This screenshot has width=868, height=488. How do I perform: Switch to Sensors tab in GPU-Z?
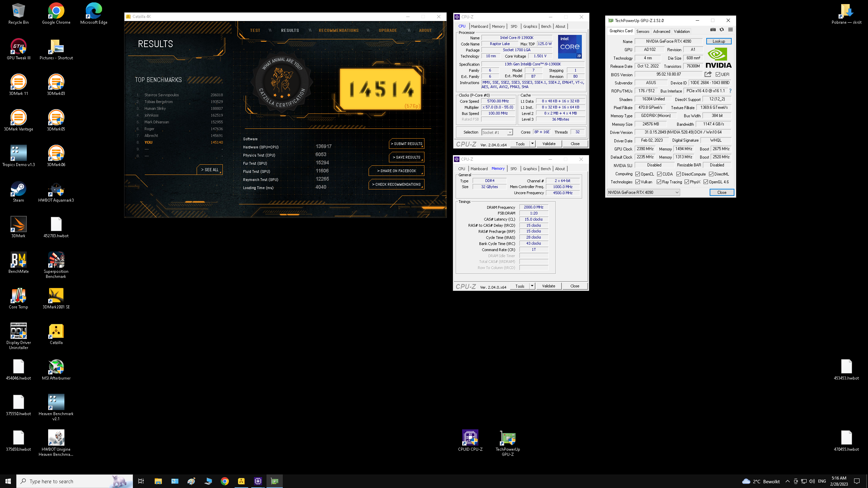[x=643, y=32]
